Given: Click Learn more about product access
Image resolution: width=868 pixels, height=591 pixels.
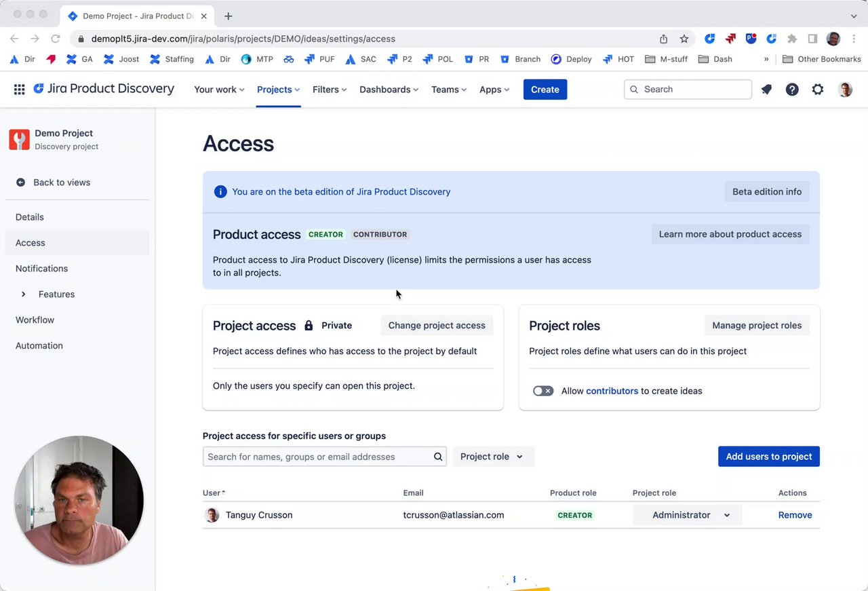Looking at the screenshot, I should coord(730,234).
